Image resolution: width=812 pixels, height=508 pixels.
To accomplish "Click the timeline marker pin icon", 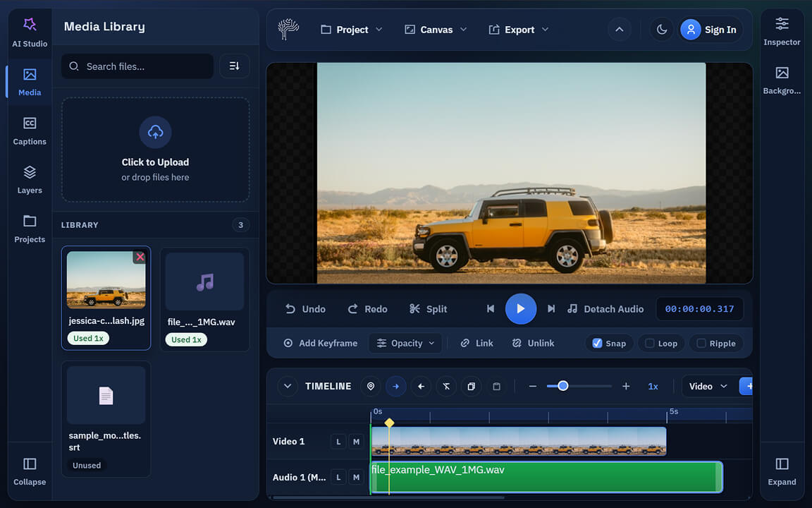I will point(370,387).
